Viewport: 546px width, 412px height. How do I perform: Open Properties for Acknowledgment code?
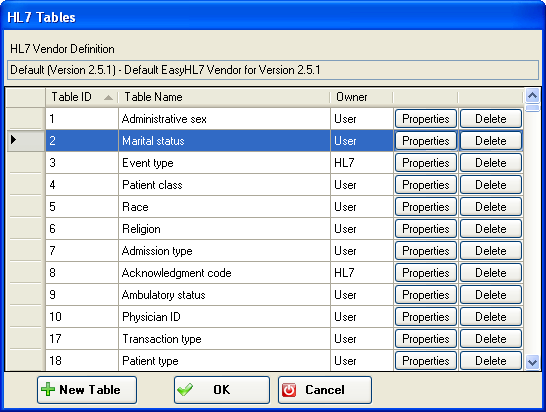point(426,273)
